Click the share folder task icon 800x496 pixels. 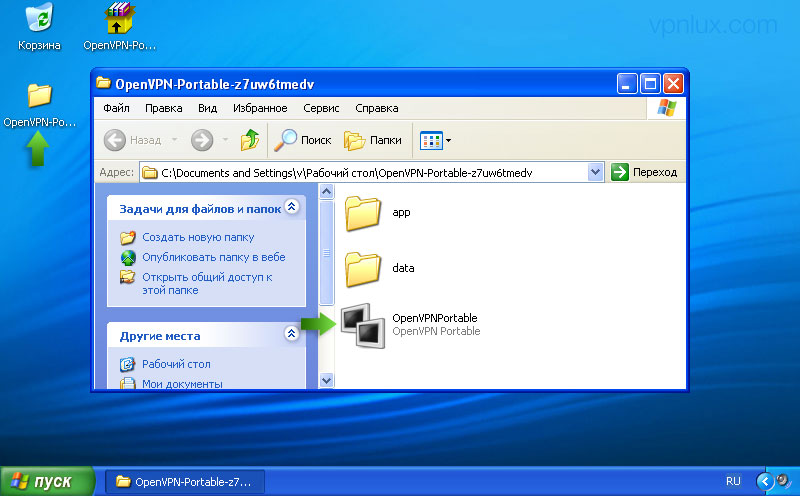pyautogui.click(x=128, y=277)
